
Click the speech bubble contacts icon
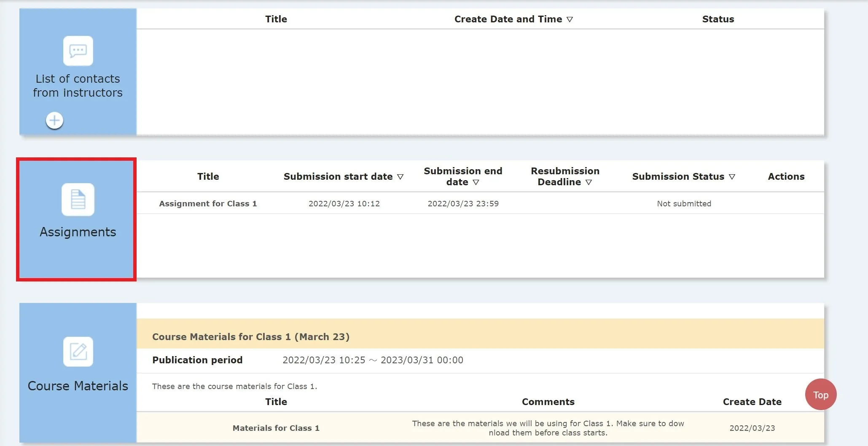[x=78, y=51]
